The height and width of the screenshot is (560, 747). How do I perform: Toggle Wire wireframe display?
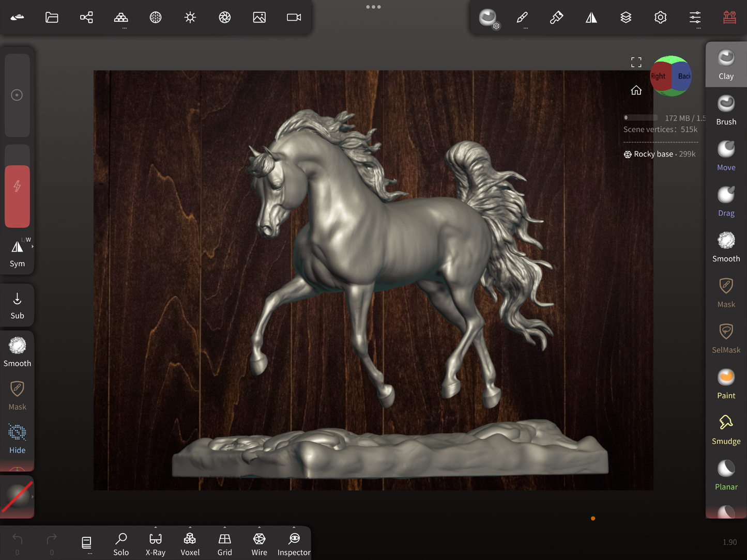[259, 543]
